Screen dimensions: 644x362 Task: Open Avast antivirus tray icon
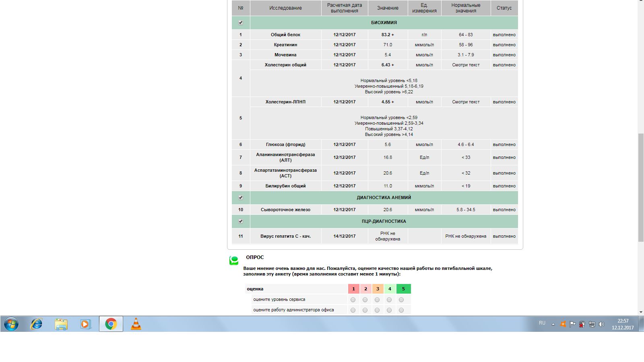pos(563,324)
